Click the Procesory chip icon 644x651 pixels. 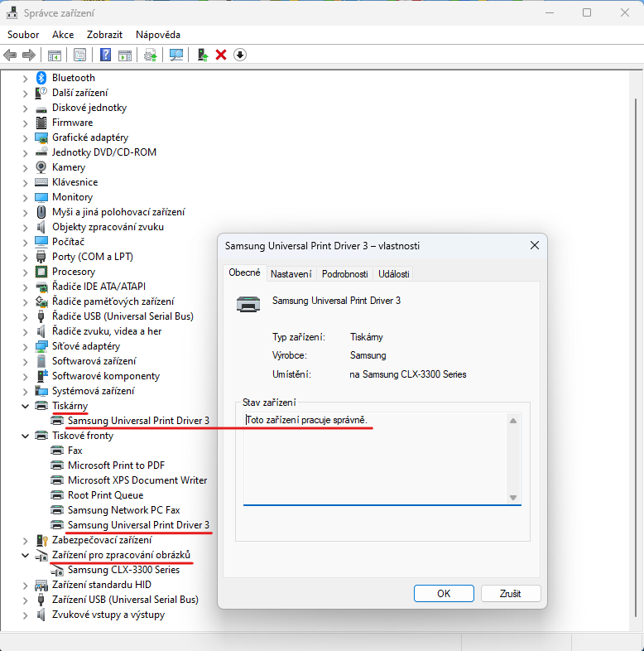41,272
